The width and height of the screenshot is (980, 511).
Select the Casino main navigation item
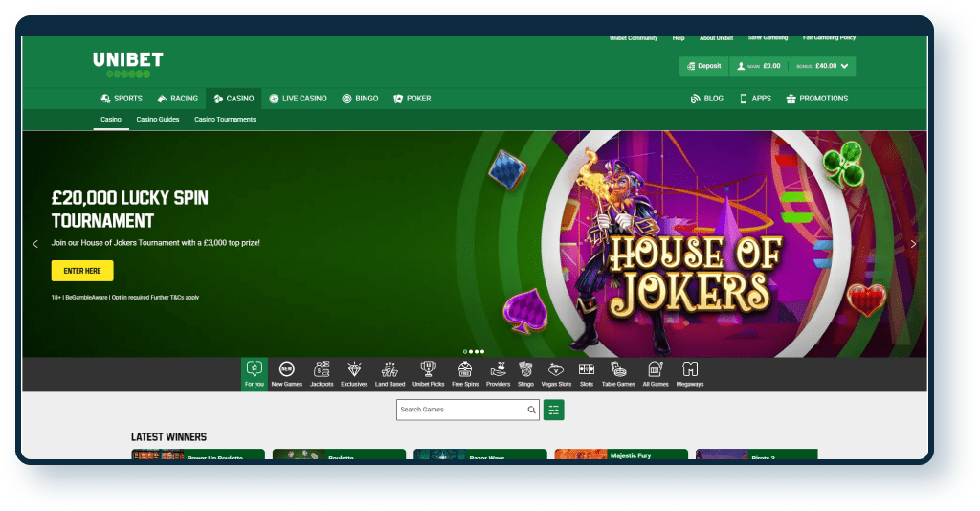pos(234,99)
